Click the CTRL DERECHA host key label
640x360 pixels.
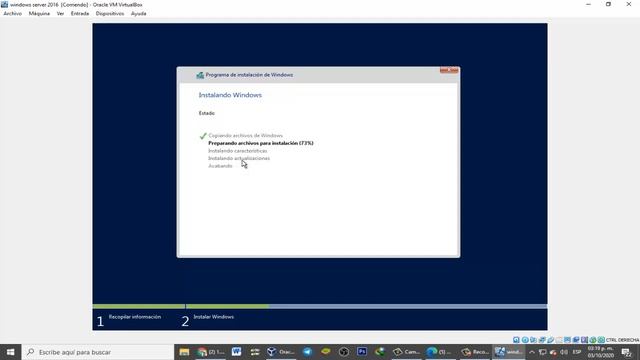(x=622, y=340)
